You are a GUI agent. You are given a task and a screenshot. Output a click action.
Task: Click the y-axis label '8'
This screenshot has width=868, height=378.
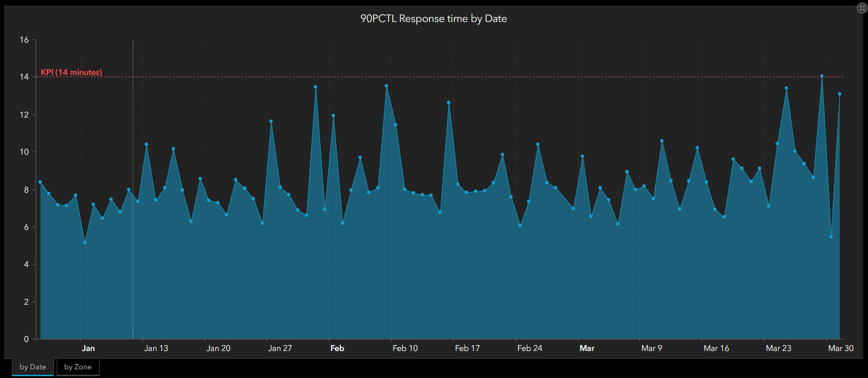[27, 190]
